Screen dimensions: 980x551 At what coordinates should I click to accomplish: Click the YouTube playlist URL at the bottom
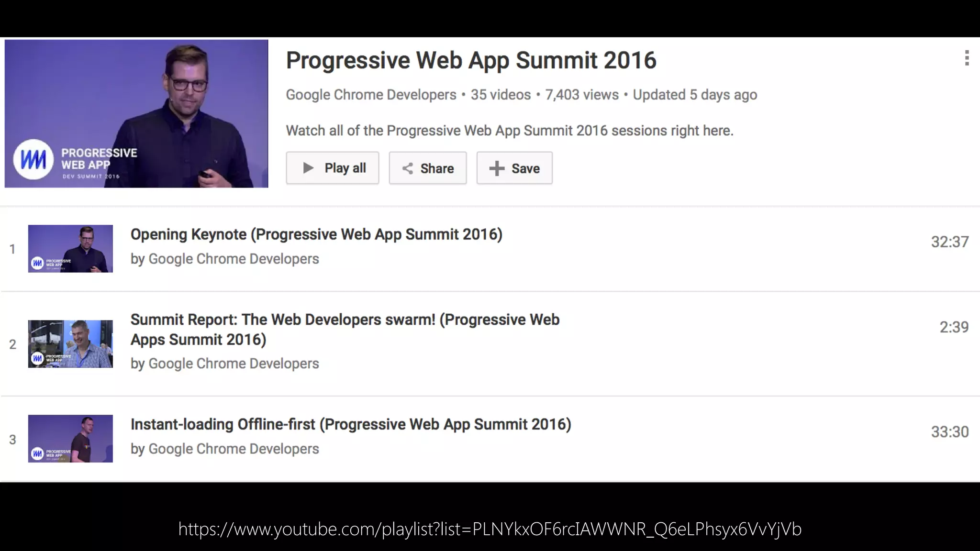tap(490, 529)
